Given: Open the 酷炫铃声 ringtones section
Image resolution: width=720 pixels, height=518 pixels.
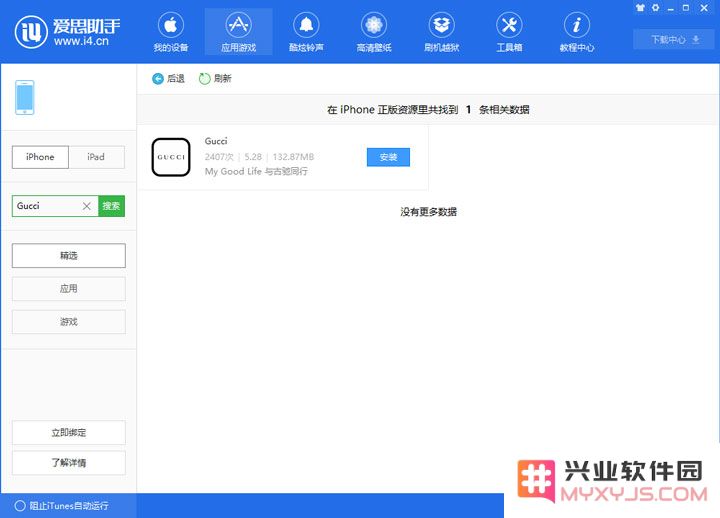Looking at the screenshot, I should pos(306,32).
